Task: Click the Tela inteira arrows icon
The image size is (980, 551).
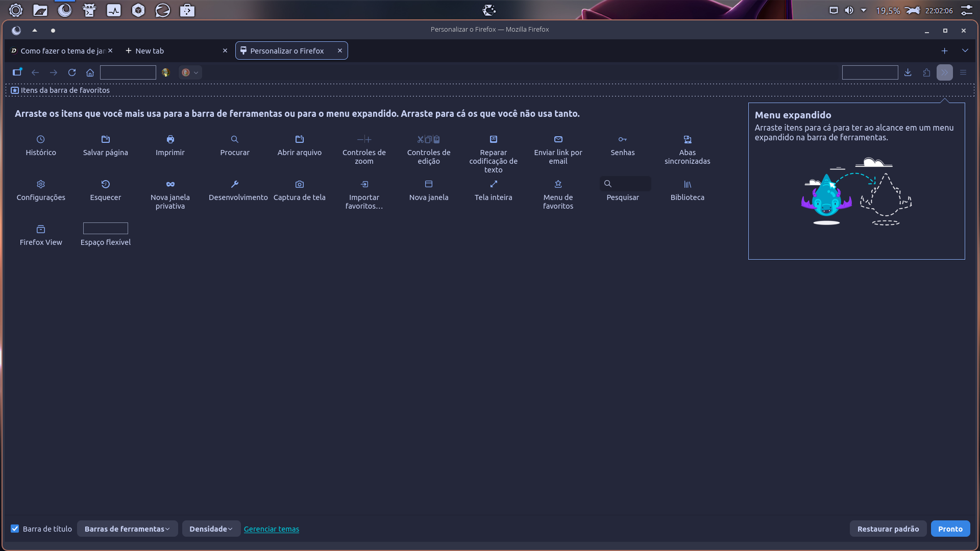Action: (494, 184)
